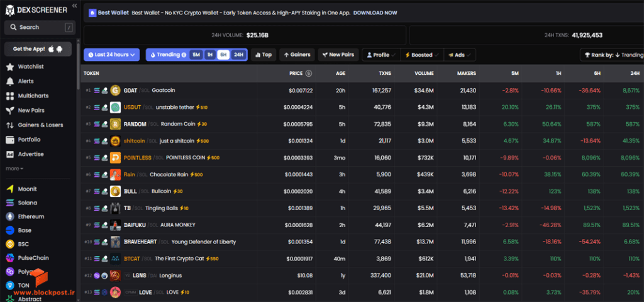Click the LOVE token logo

click(116, 292)
